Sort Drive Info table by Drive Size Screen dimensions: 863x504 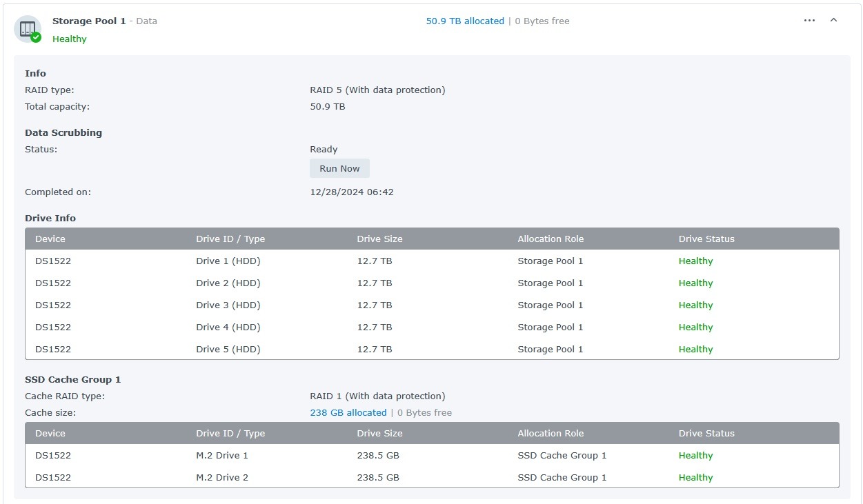click(379, 239)
